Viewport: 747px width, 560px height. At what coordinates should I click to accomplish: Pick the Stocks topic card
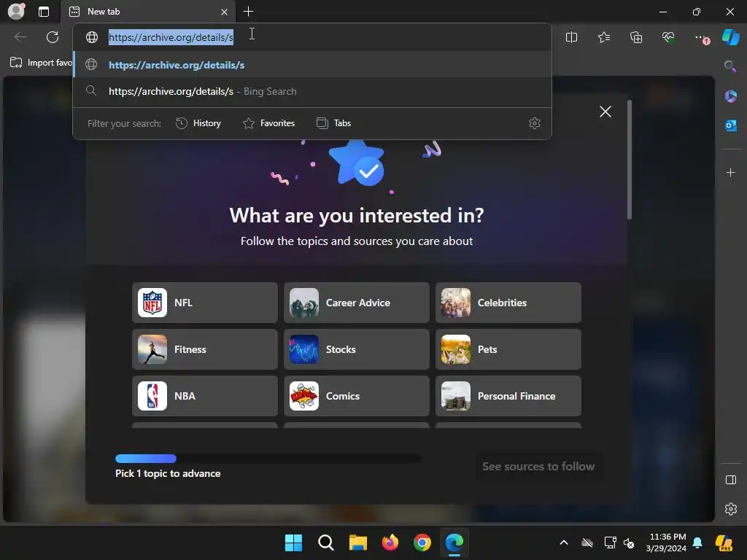coord(356,349)
